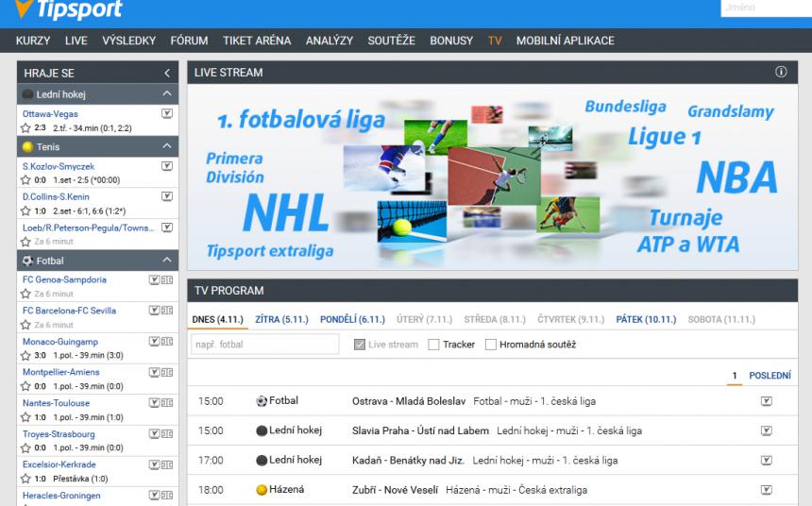Select the DNES (4.11.) tab
The height and width of the screenshot is (506, 812).
(x=217, y=319)
